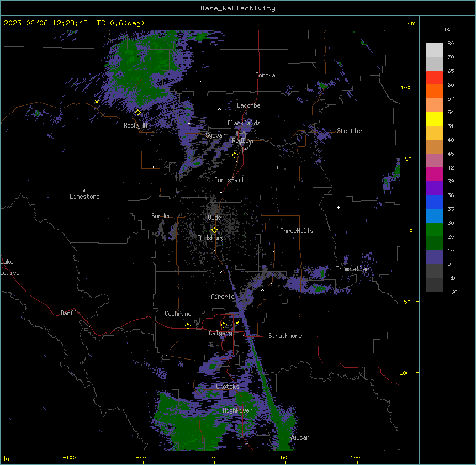Click the km unit label at bottom left
The image size is (476, 465).
coord(8,459)
